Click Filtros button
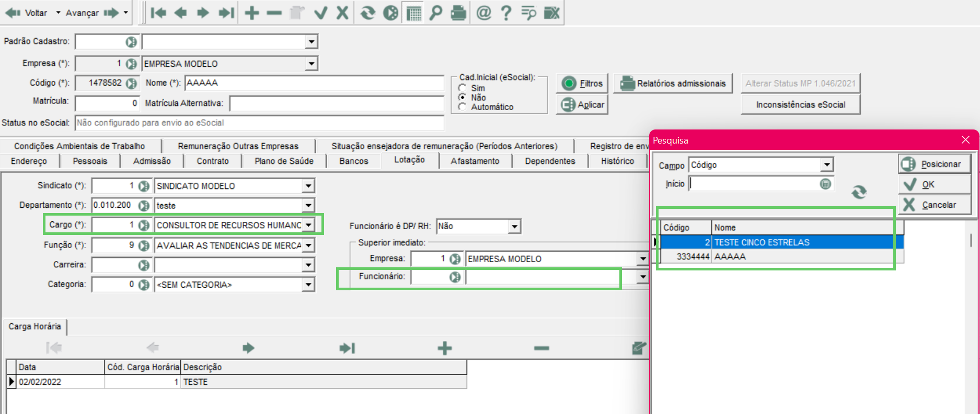Screen dimensions: 980x414 tap(582, 84)
